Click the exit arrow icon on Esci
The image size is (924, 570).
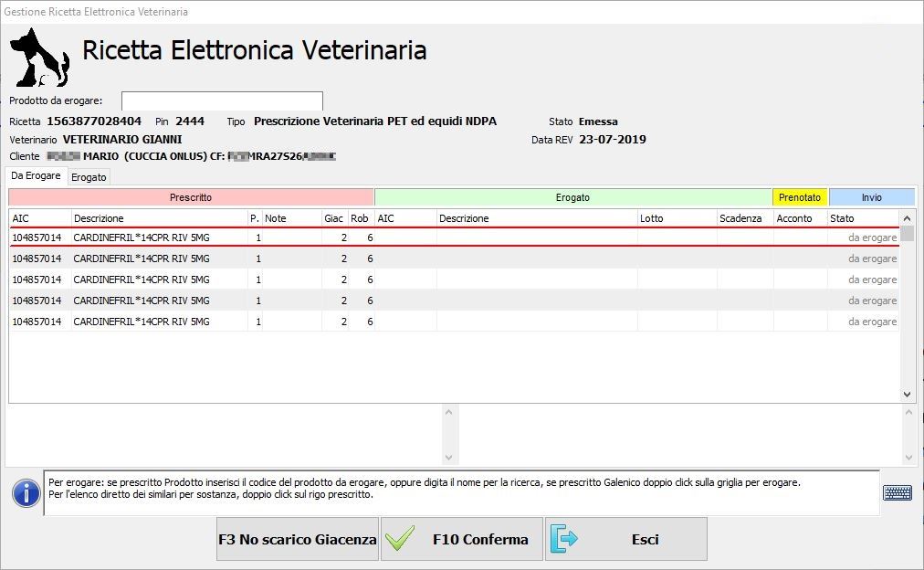pos(565,539)
